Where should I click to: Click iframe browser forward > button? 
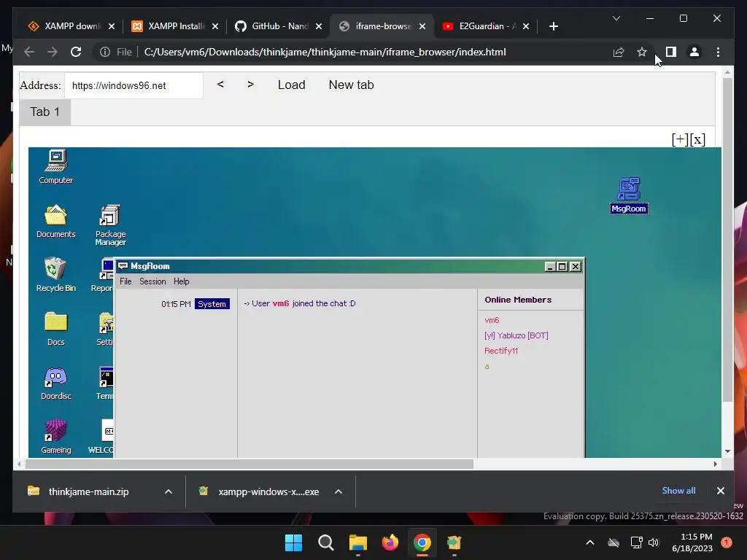[x=251, y=85]
